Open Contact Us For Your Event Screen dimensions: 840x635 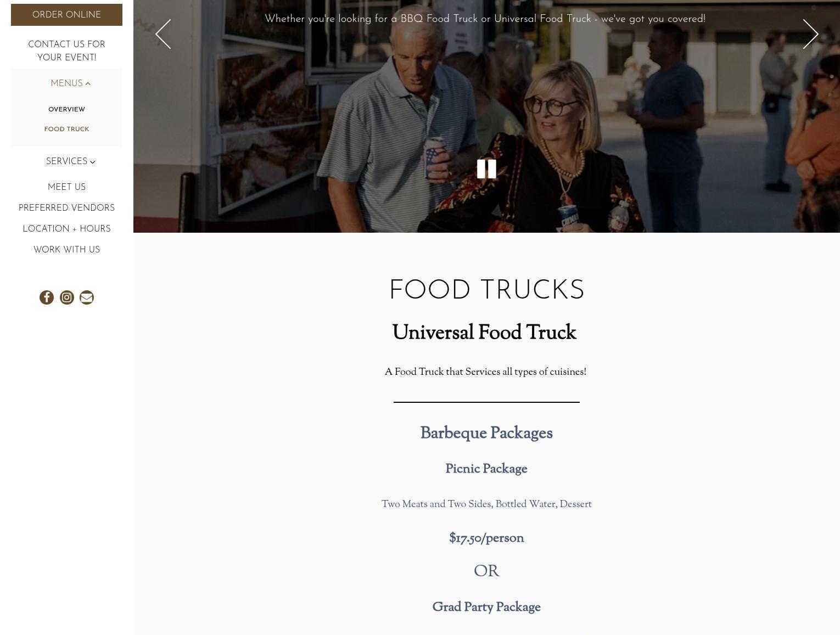(x=66, y=51)
